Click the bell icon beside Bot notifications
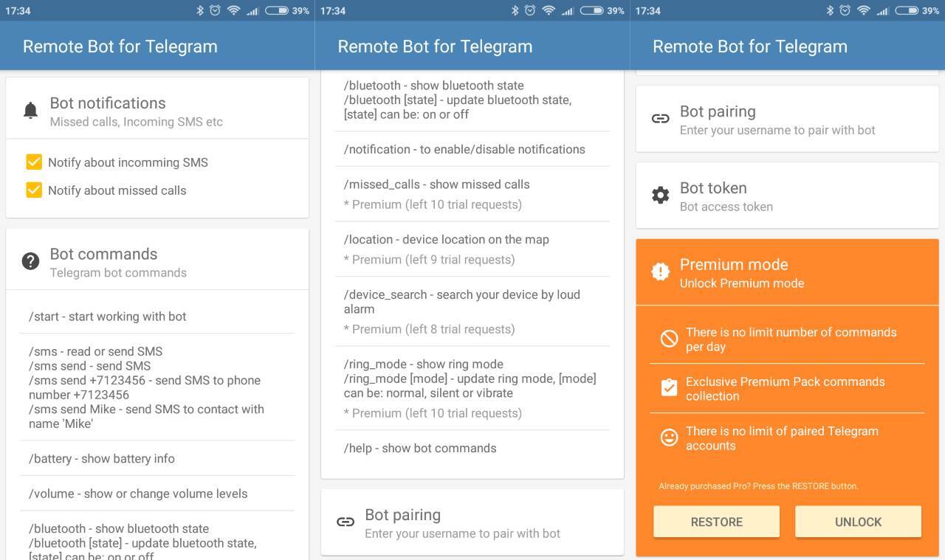Screen dimensions: 945x560 coord(30,111)
